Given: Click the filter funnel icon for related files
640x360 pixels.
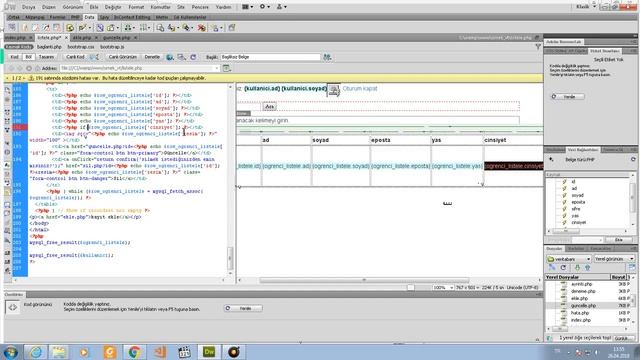Looking at the screenshot, I should click(538, 47).
